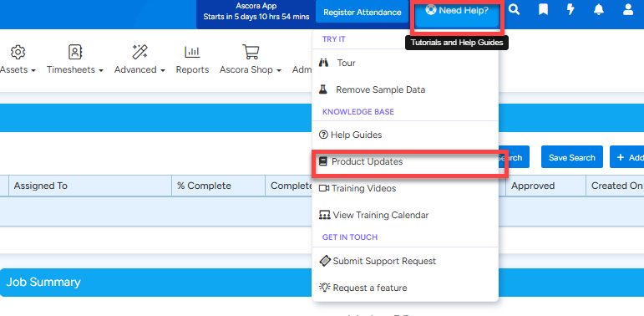Click the TRY IT section label
The width and height of the screenshot is (644, 316).
click(334, 39)
